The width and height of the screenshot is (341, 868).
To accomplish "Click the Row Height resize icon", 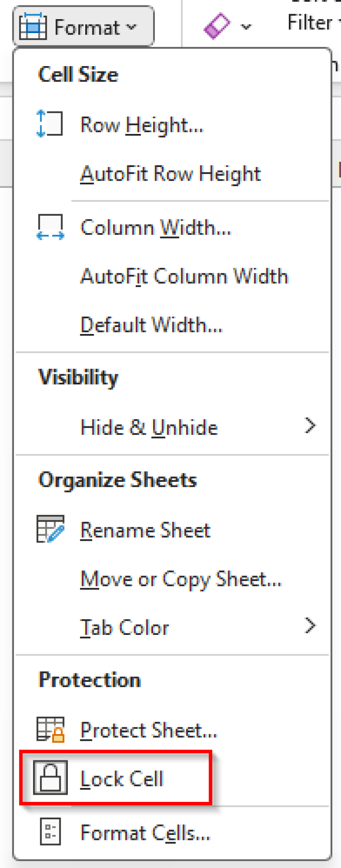I will pyautogui.click(x=49, y=123).
